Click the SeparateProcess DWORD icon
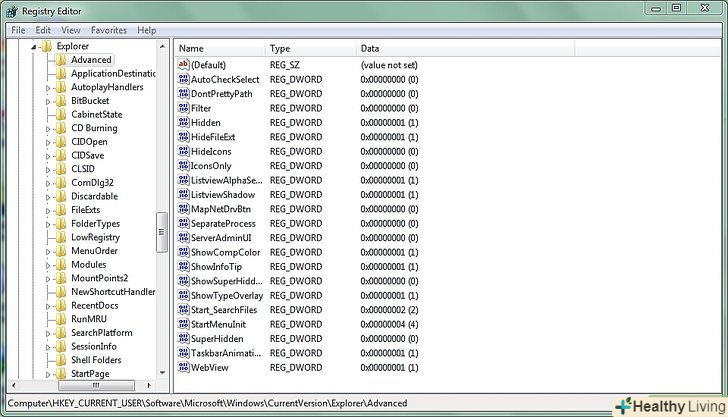 (183, 223)
